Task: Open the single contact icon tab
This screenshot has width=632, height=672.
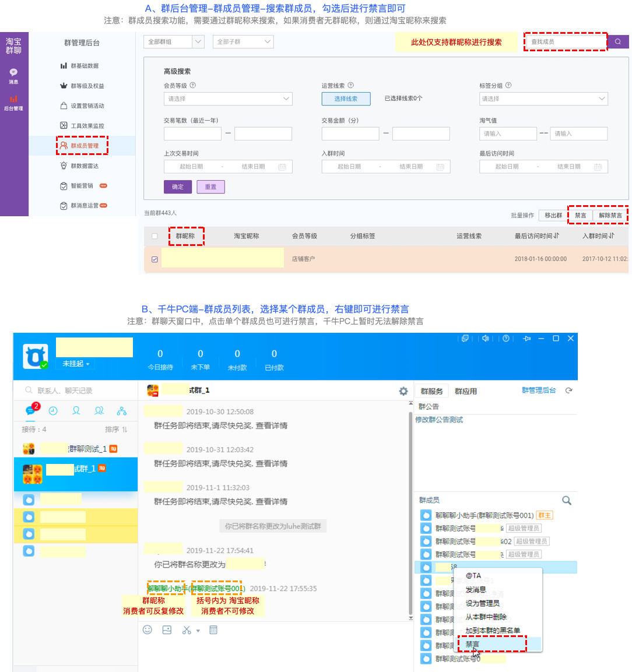Action: tap(76, 410)
